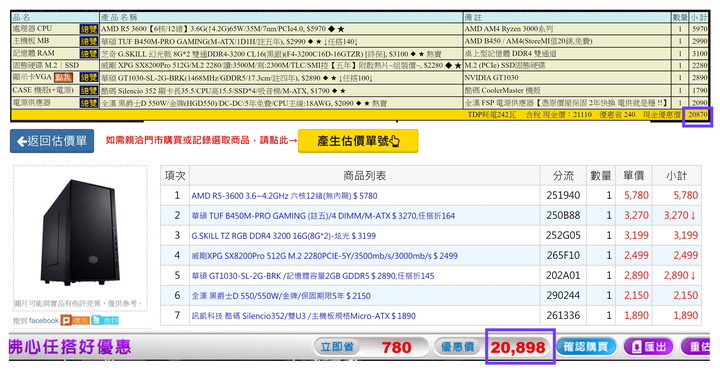Viewport: 720px width, 371px height.
Task: Click the 絕贊 badge in the 顯示卡VGA row
Action: point(89,78)
